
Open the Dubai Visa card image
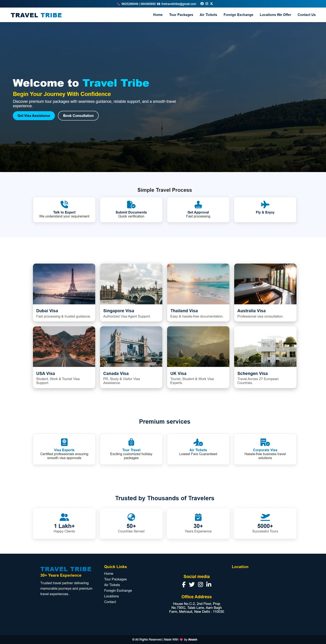(64, 284)
